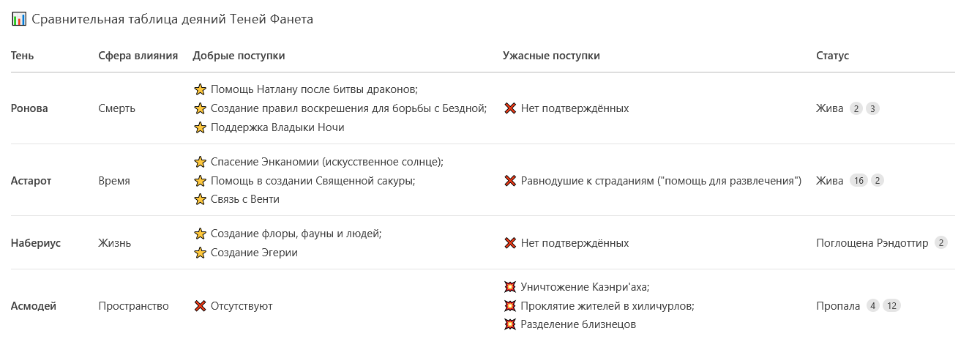Click the star beside "Создание Эгерии"
This screenshot has width=980, height=339.
point(200,253)
